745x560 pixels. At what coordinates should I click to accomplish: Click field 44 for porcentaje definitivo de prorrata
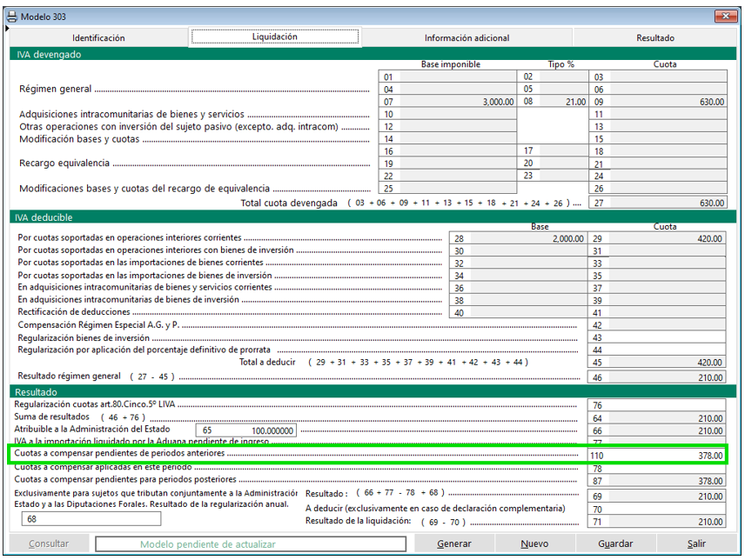656,350
